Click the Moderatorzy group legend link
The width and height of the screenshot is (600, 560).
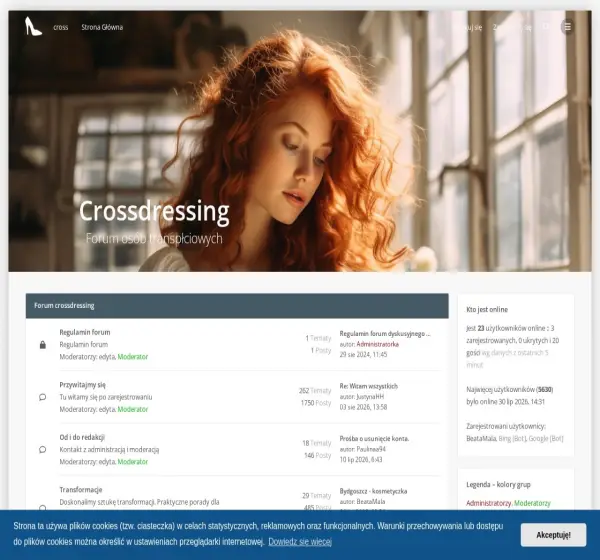pos(532,503)
